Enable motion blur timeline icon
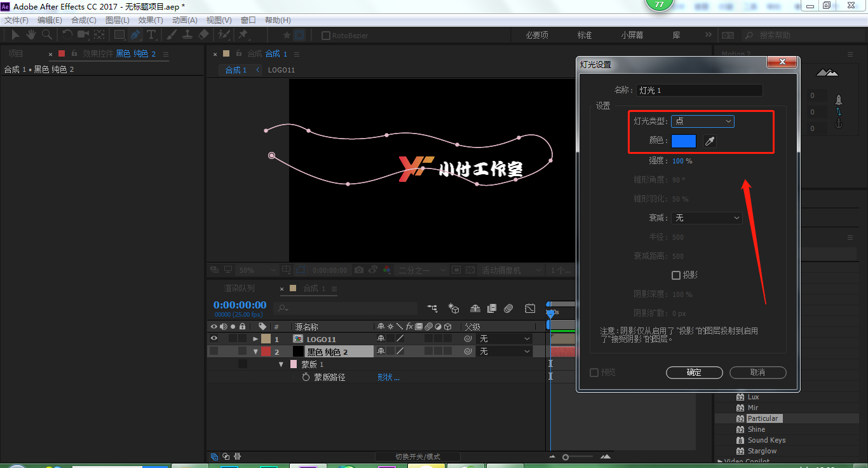Viewport: 868px width, 468px height. tap(508, 308)
